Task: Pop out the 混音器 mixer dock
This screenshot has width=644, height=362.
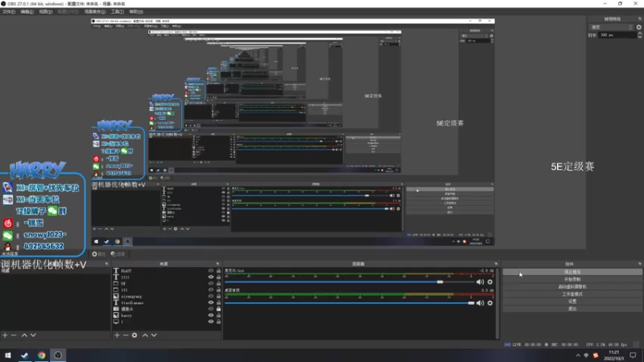Action: coord(496,264)
